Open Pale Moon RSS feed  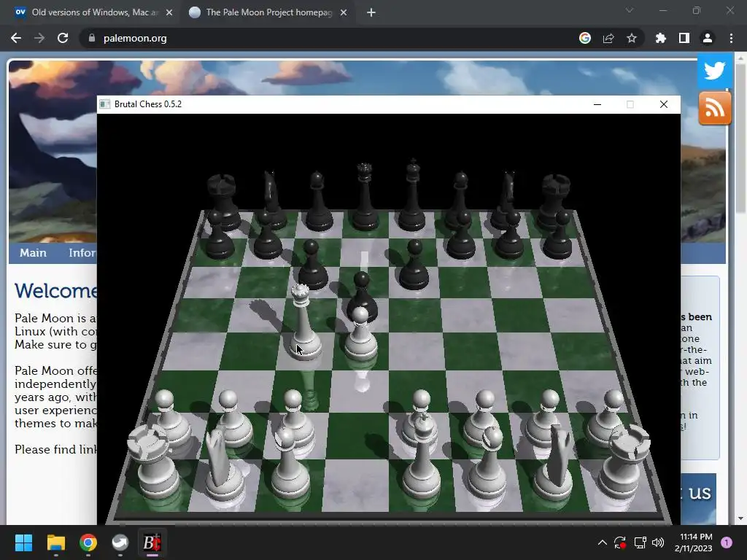[x=715, y=108]
